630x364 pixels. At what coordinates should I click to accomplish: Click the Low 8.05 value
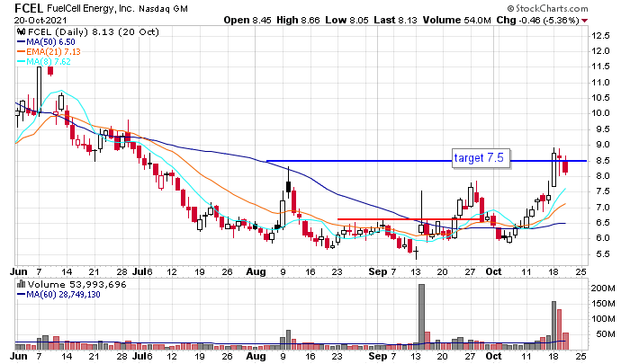tap(346, 20)
